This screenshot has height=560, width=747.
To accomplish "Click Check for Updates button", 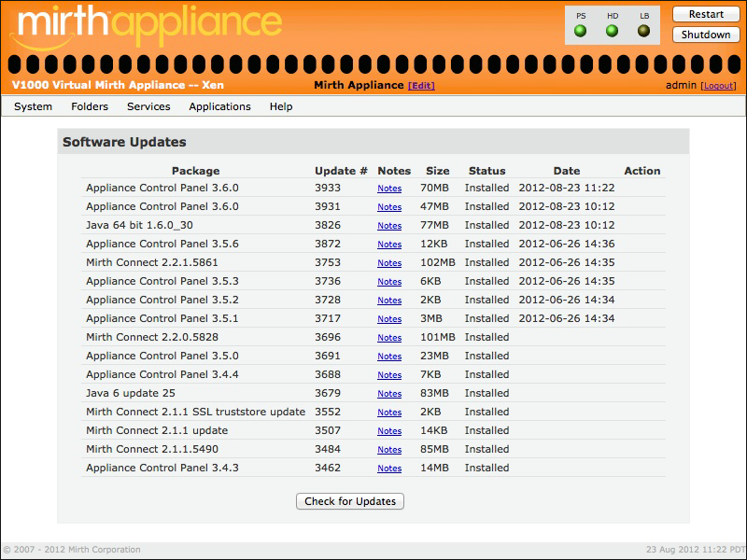I will (350, 501).
